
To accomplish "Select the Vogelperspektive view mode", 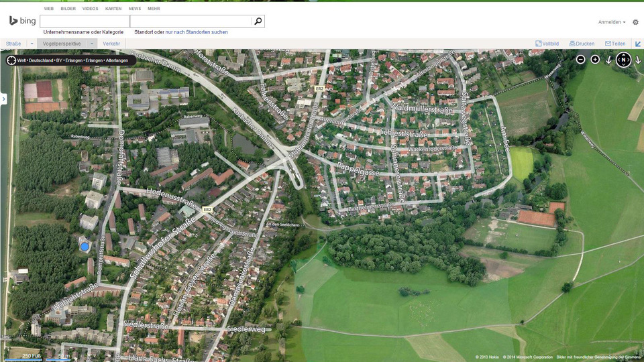I will click(62, 44).
